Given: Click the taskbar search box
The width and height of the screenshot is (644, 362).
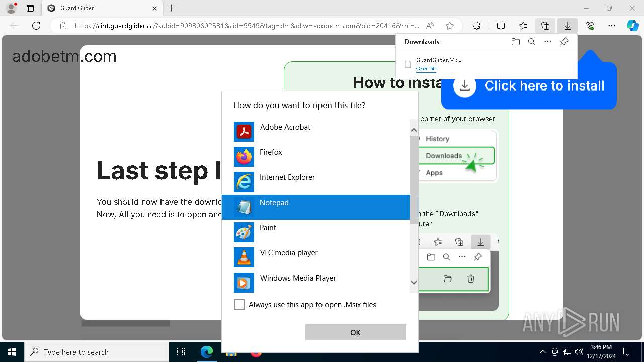Looking at the screenshot, I should point(97,352).
